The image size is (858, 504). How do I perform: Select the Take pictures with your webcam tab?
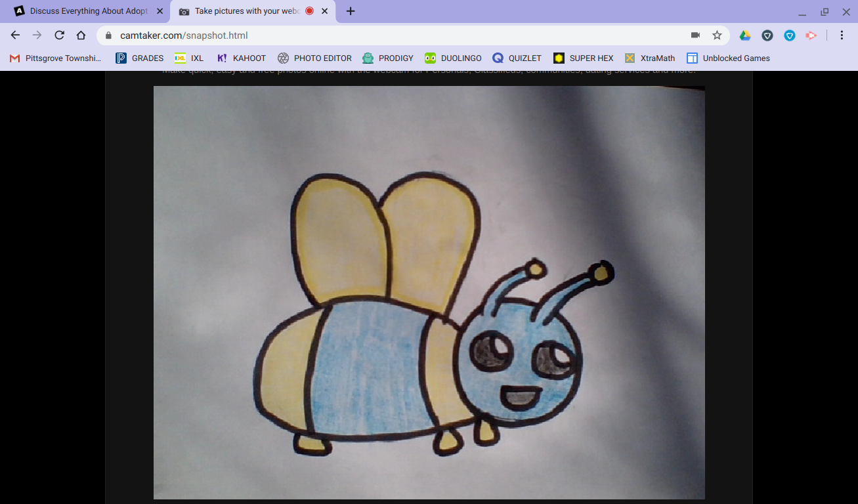coord(253,11)
